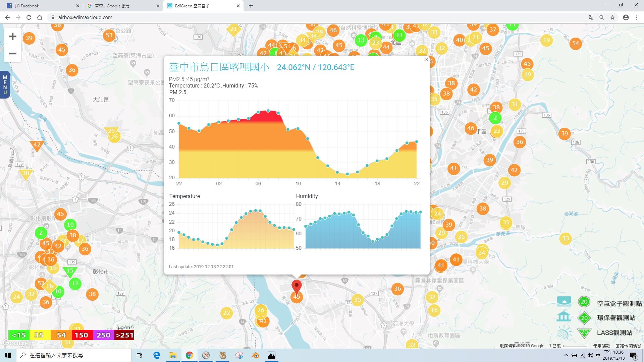Open Blender from the taskbar
The width and height of the screenshot is (644, 362).
[255, 355]
